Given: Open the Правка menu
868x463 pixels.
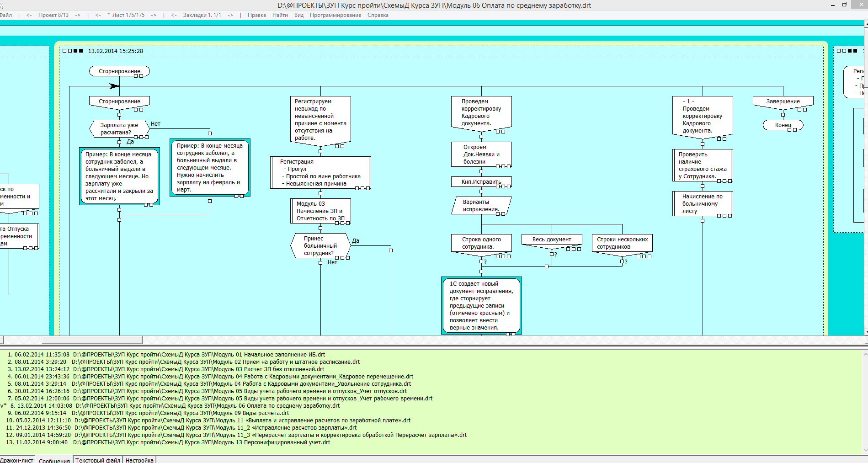Looking at the screenshot, I should 257,15.
